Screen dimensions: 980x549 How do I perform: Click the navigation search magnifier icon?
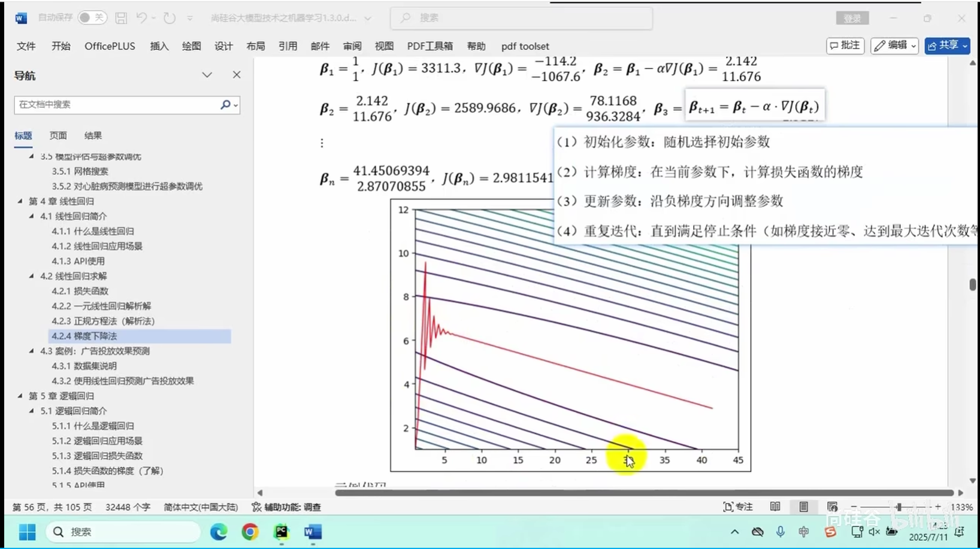click(x=226, y=105)
